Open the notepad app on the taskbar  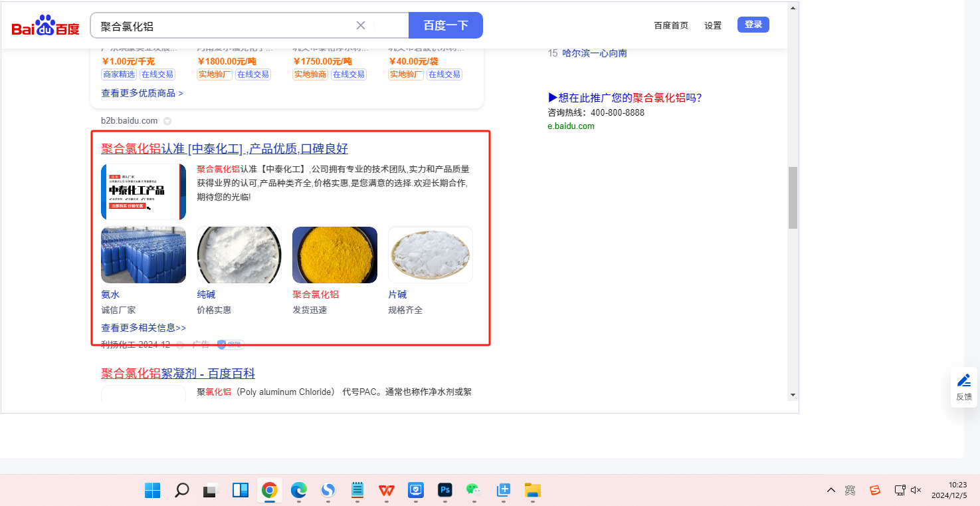[x=357, y=491]
